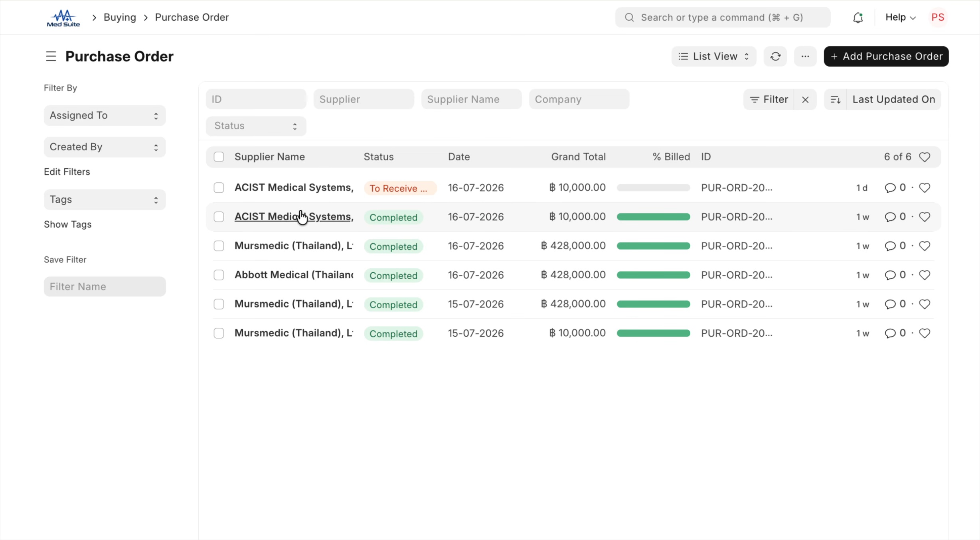Select all rows with the header checkbox

[219, 157]
